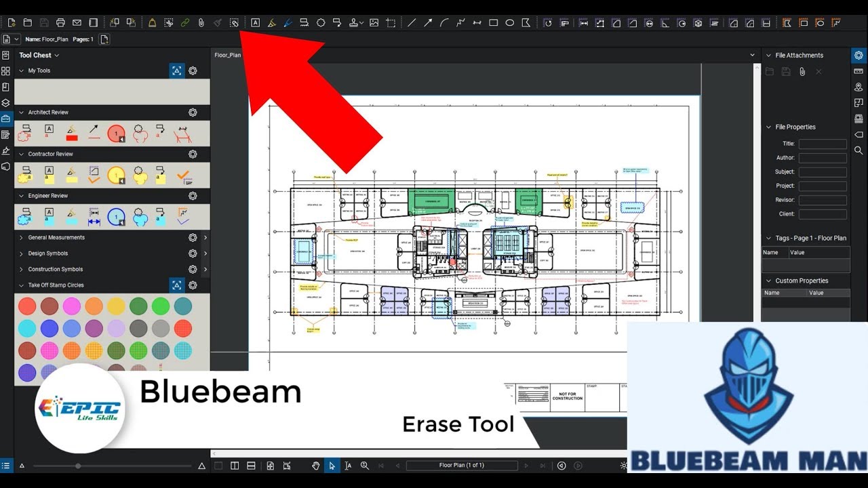Viewport: 868px width, 488px height.
Task: Expand the Design Symbols tool set
Action: click(21, 253)
